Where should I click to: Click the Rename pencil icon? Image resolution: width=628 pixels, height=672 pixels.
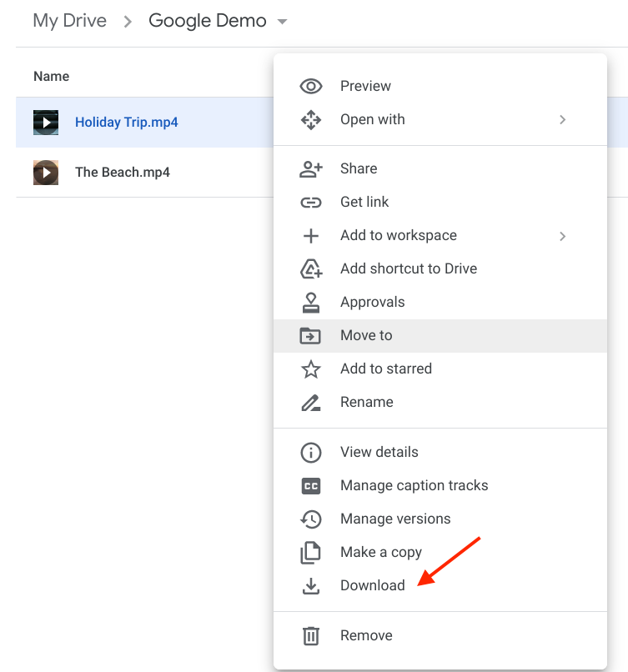click(311, 403)
